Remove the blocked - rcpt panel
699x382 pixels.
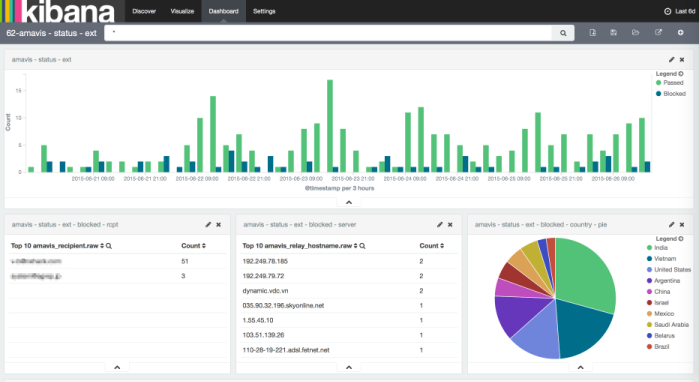[218, 225]
